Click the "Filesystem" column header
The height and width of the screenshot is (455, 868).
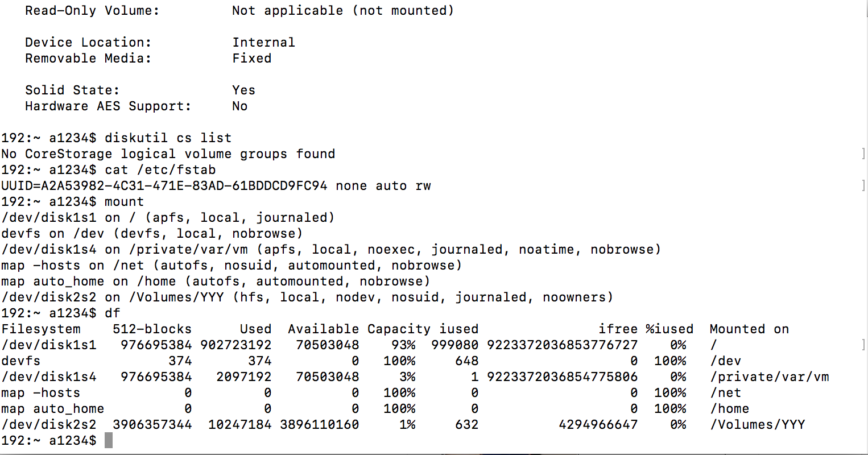41,329
